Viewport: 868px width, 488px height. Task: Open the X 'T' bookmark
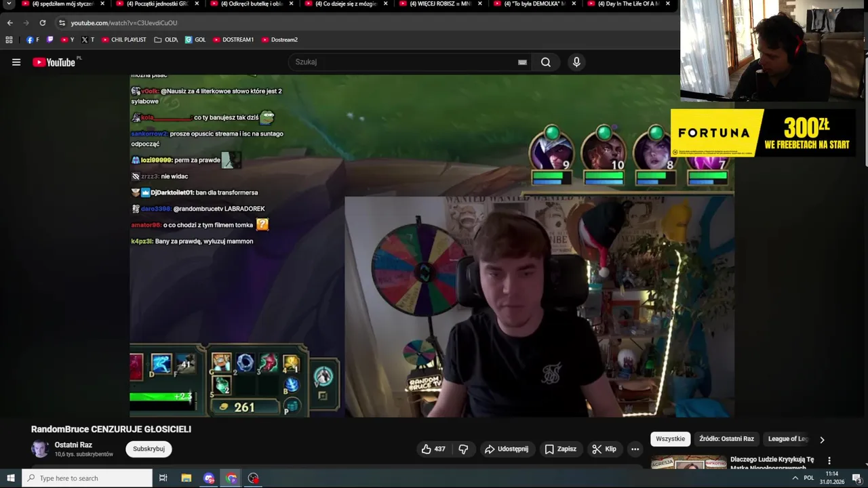[87, 40]
